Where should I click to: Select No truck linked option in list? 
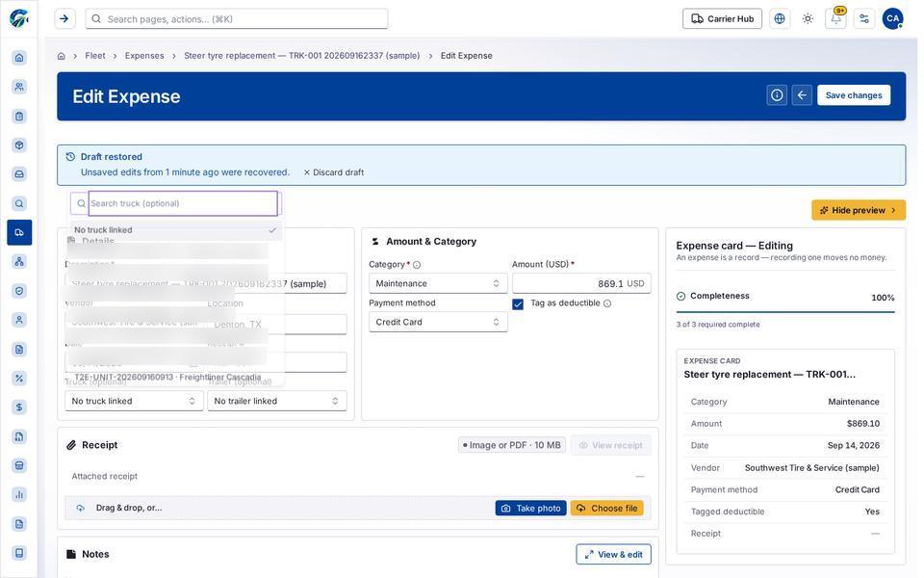click(175, 230)
